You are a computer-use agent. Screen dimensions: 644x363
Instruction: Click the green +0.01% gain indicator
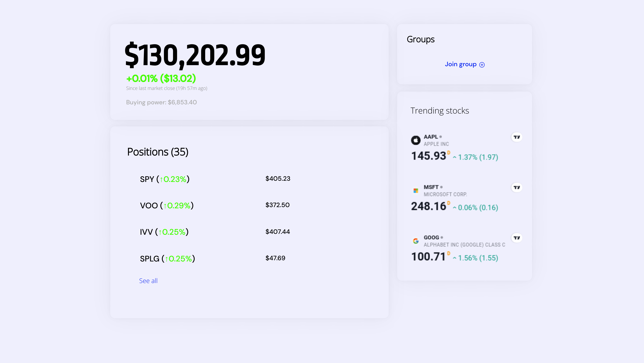(161, 79)
